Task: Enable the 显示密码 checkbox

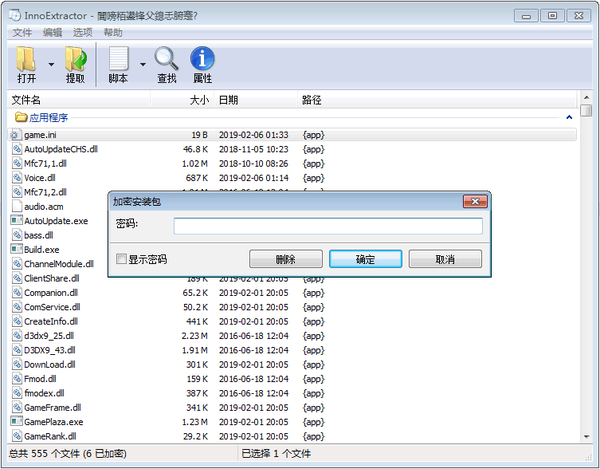Action: [x=121, y=259]
